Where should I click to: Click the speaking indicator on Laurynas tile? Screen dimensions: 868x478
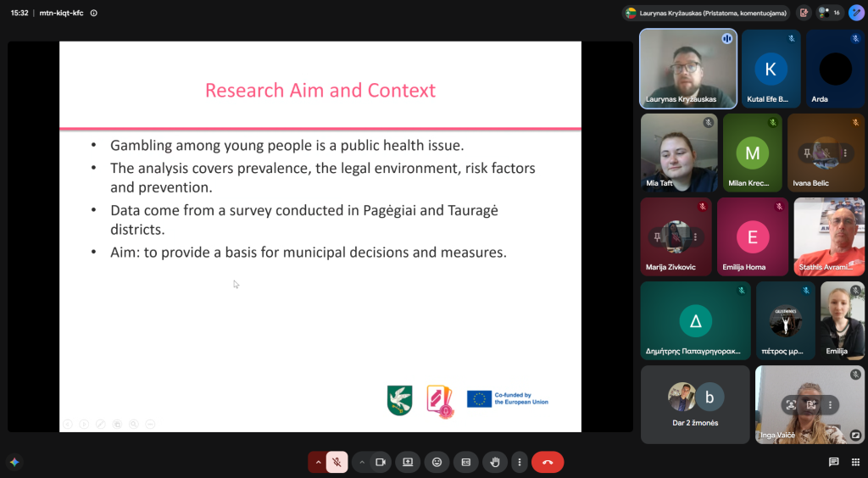pyautogui.click(x=726, y=39)
